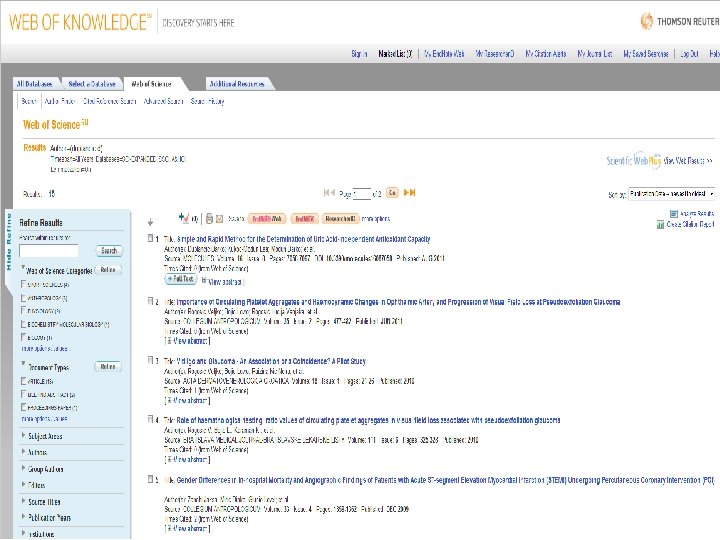Open My Citation Alerts

click(546, 54)
